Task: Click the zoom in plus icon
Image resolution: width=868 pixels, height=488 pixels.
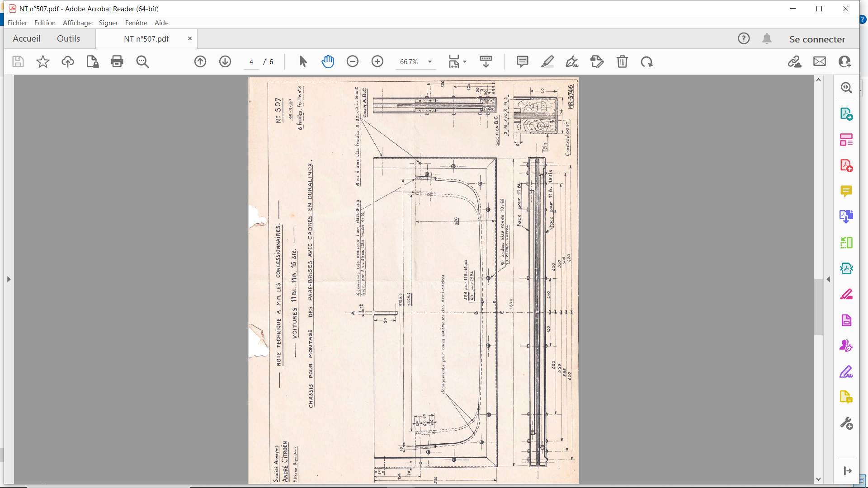Action: 377,61
